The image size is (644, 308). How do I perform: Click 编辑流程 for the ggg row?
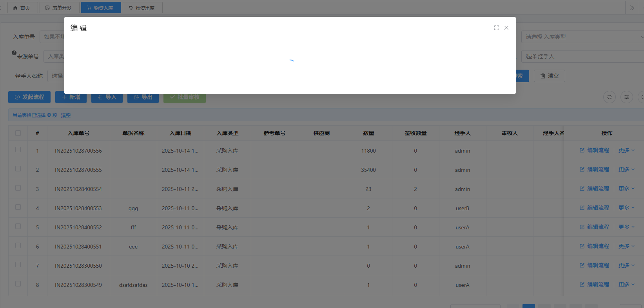(594, 208)
